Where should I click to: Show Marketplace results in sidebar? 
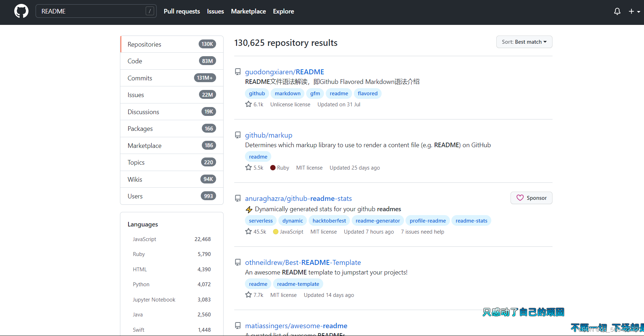coord(172,145)
